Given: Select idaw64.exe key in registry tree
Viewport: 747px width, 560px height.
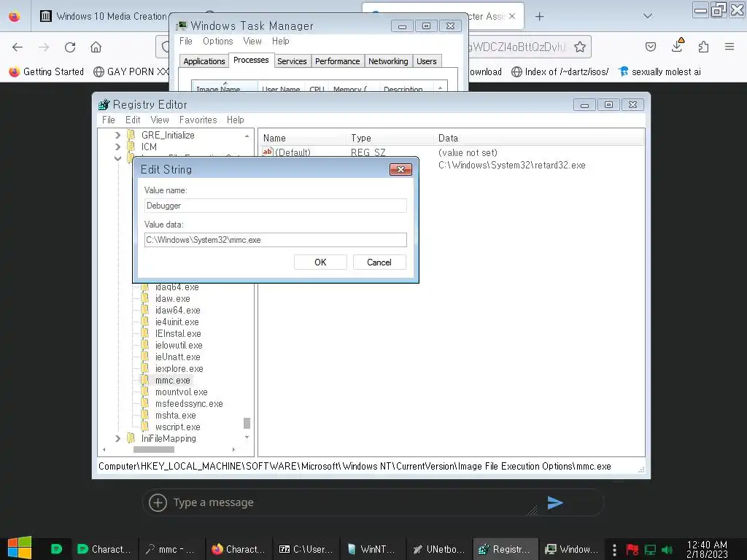Looking at the screenshot, I should pos(177,311).
